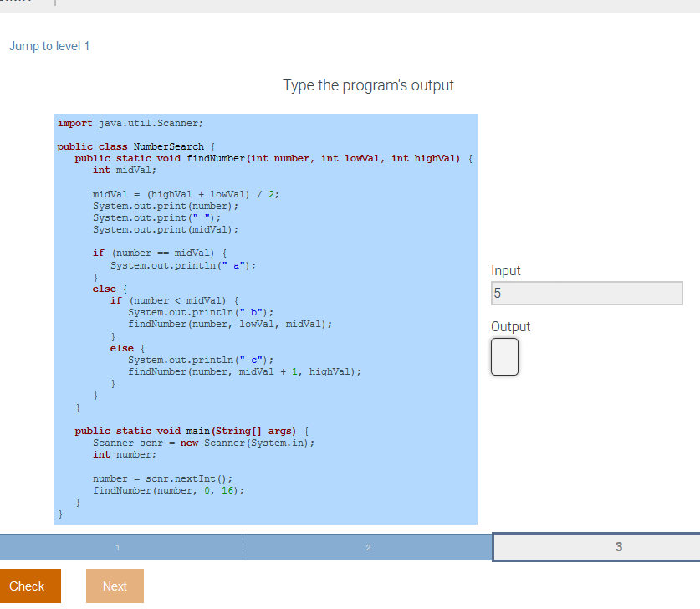Click the separator next to the logo
The image size is (700, 609).
[55, 5]
